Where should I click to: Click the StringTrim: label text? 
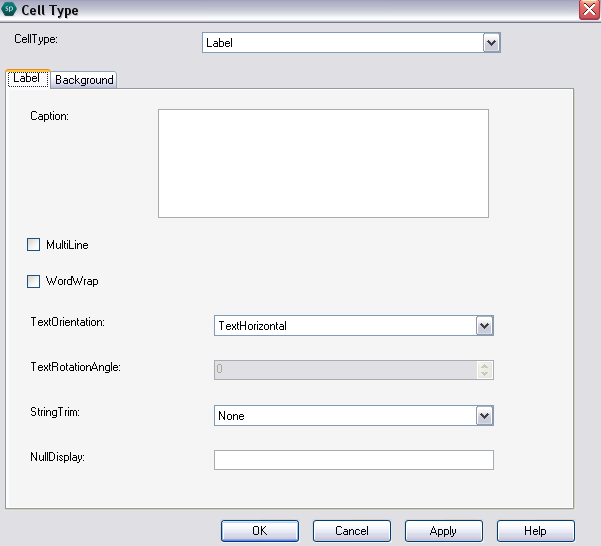55,412
